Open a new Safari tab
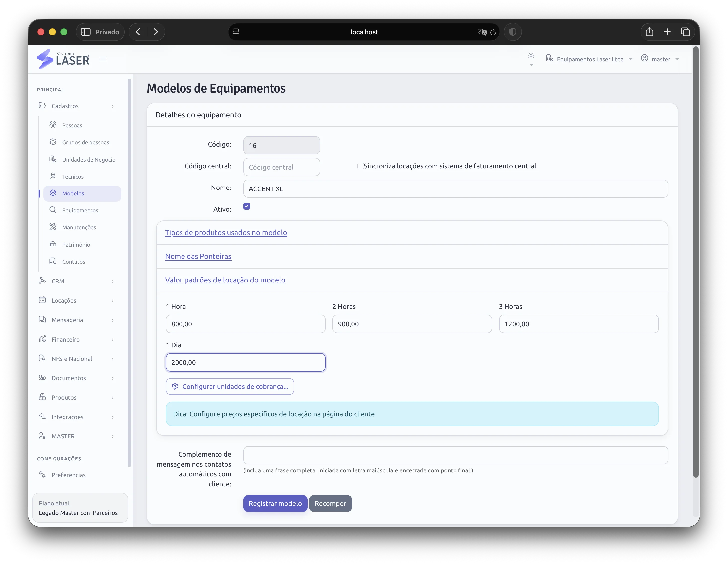This screenshot has width=728, height=564. pos(667,32)
